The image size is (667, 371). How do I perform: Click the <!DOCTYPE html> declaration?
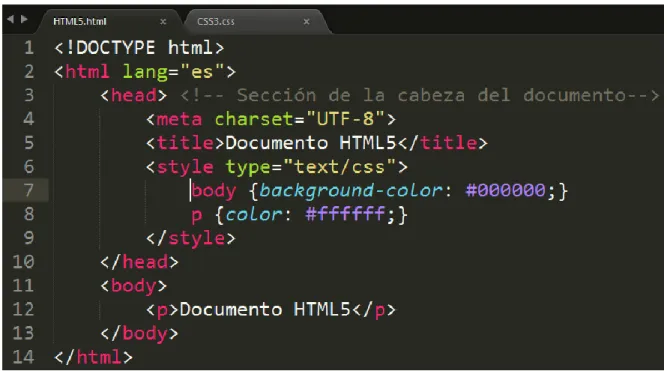(139, 48)
